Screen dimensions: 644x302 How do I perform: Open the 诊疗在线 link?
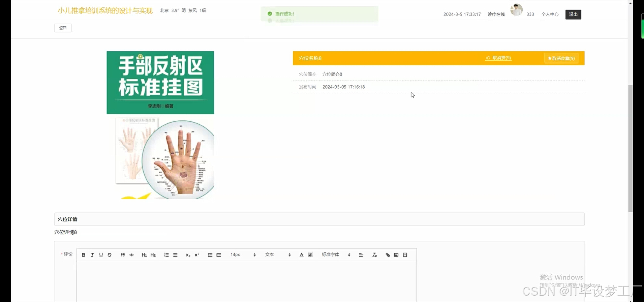point(496,14)
